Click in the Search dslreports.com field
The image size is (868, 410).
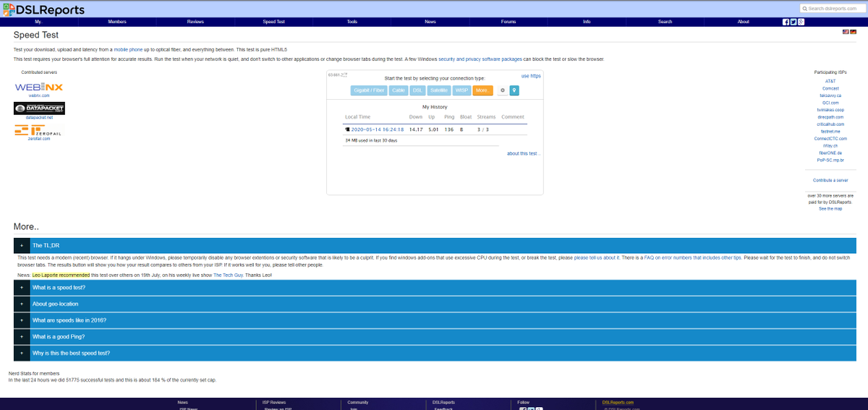(833, 8)
